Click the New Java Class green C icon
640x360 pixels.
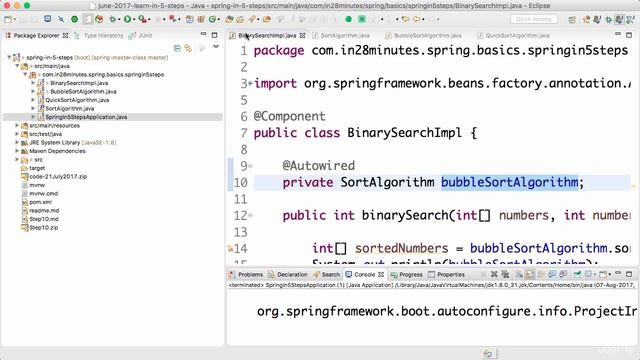[212, 19]
